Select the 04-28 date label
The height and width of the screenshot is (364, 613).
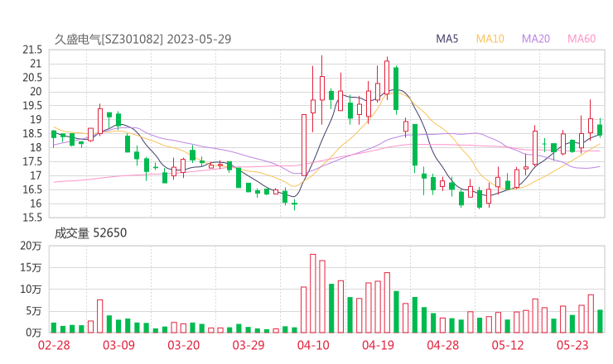click(442, 345)
